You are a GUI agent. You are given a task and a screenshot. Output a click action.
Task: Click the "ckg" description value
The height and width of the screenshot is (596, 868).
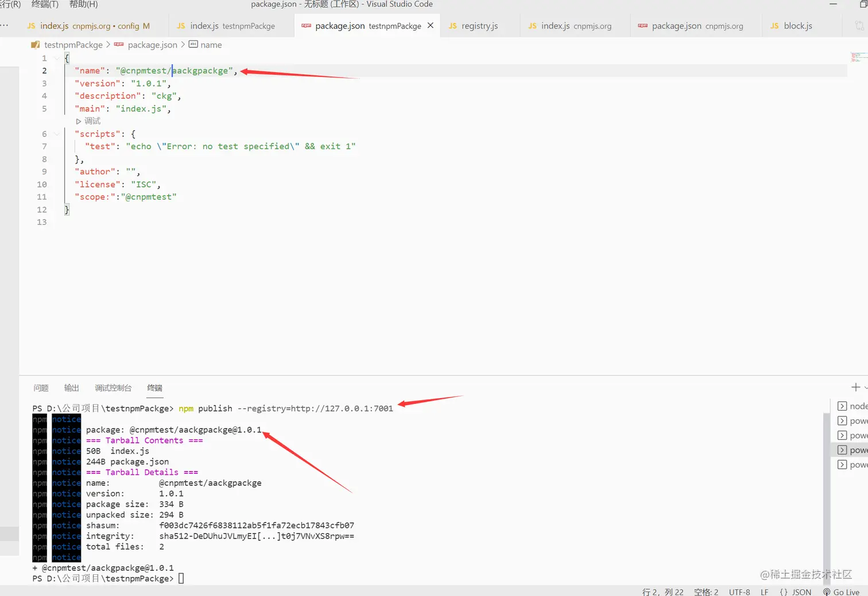tap(164, 96)
